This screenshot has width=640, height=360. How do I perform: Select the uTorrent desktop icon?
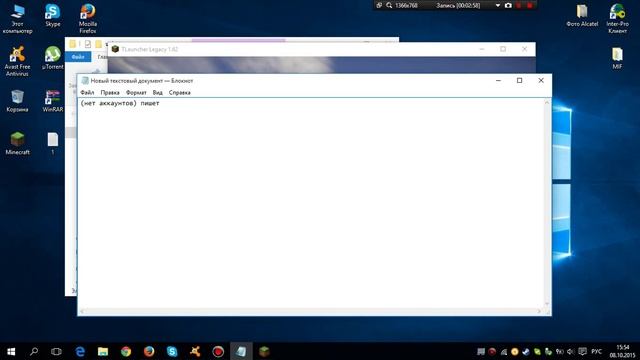(53, 58)
